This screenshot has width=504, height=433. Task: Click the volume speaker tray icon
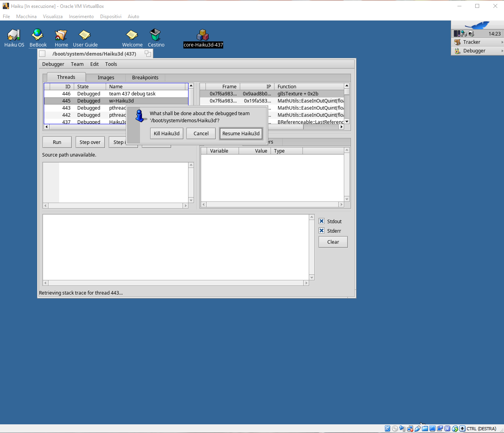pos(471,34)
